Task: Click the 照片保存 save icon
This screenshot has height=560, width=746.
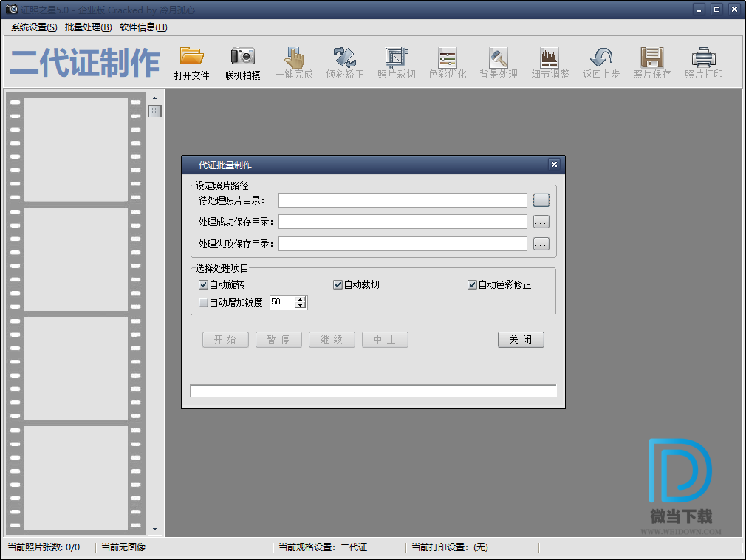Action: 651,57
